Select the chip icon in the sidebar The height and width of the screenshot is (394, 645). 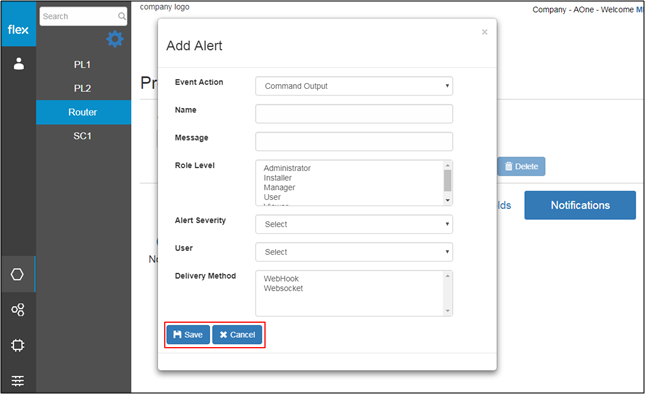tap(18, 345)
